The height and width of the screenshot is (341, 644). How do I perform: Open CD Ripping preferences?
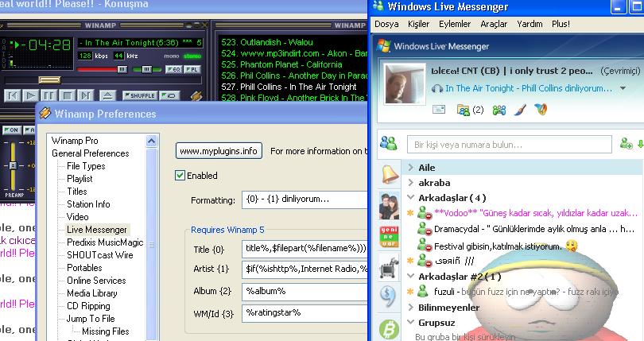point(88,306)
